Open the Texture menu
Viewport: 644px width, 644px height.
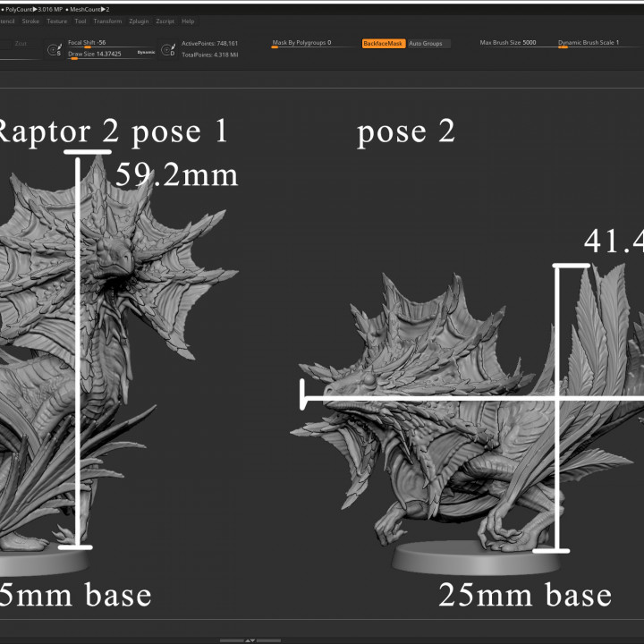(56, 21)
